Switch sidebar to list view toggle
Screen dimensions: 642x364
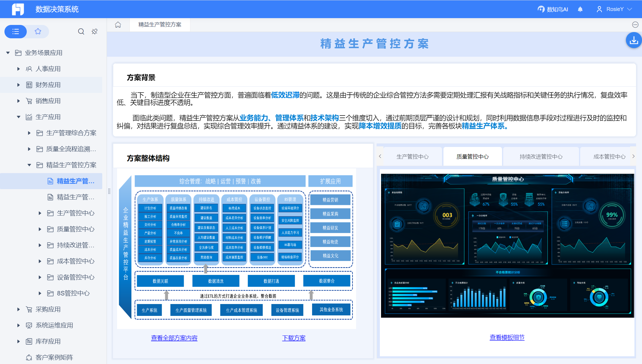[x=16, y=31]
